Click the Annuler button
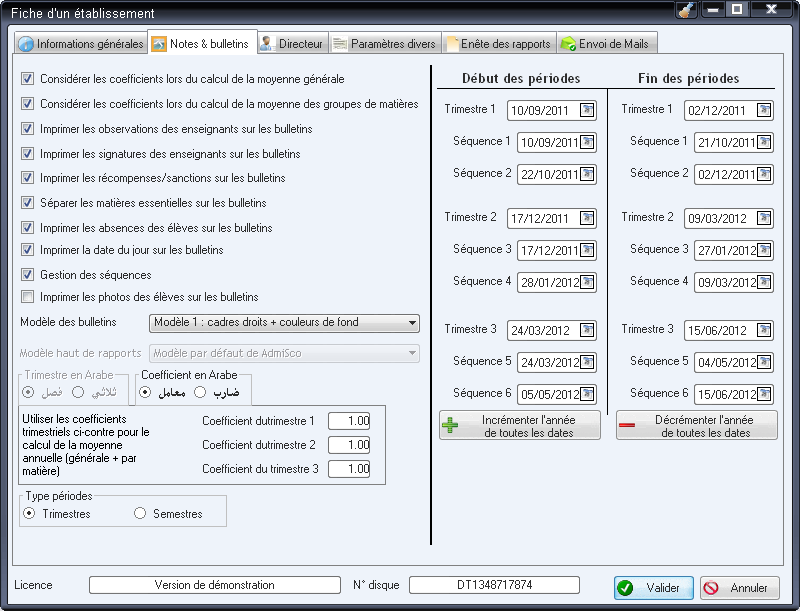 click(739, 588)
